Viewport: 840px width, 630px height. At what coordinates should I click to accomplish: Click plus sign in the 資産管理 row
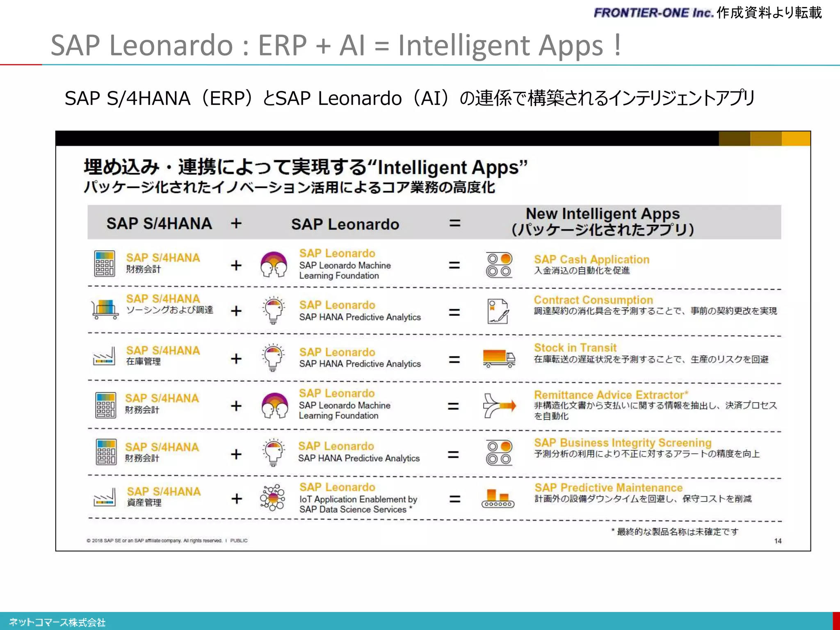pos(237,499)
